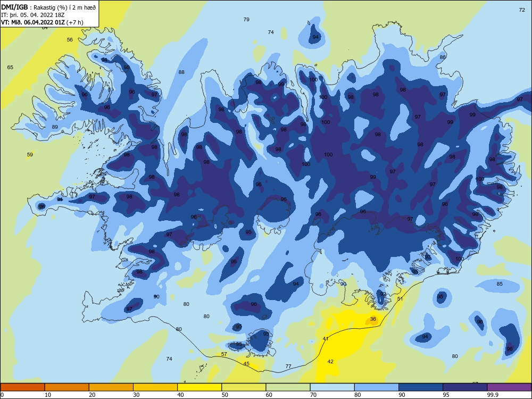Click the 60–70 pale green legend swatch

288,387
